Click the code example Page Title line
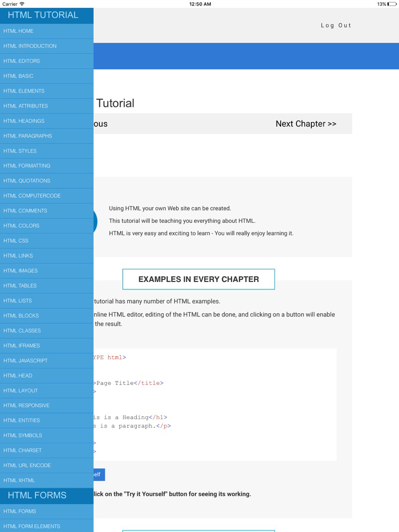399x532 pixels. pyautogui.click(x=129, y=383)
